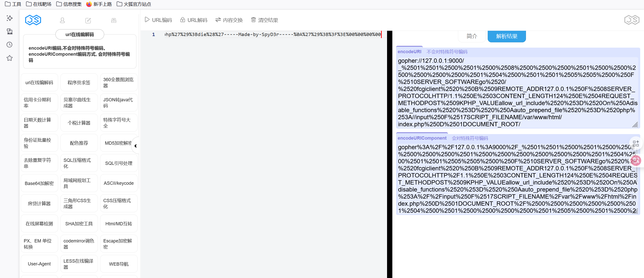644x278 pixels.
Task: Open the user profile icon at the top
Action: click(62, 20)
